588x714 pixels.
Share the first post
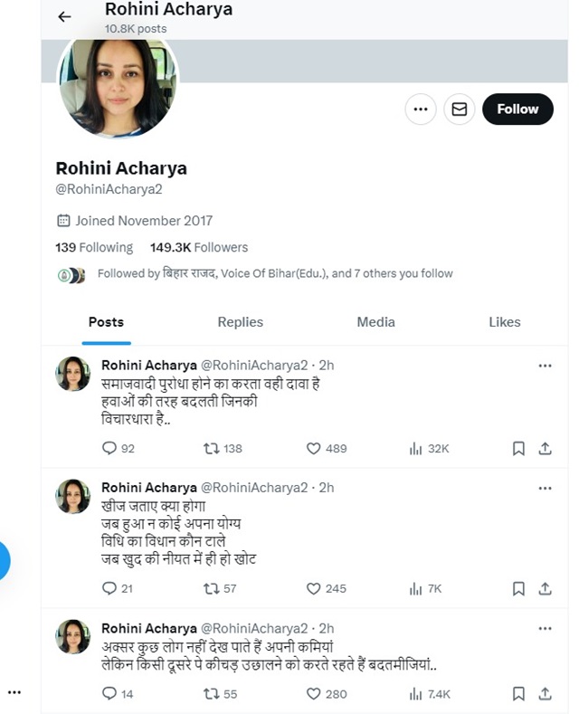tap(545, 448)
